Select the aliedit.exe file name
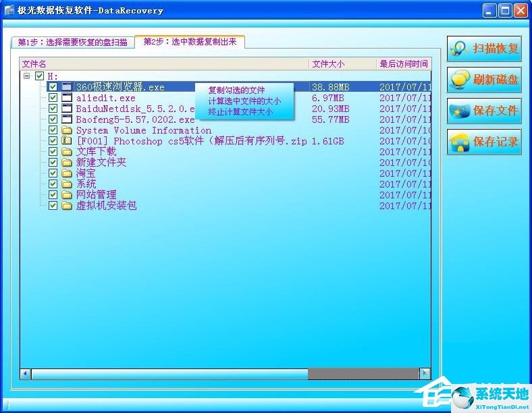 106,98
